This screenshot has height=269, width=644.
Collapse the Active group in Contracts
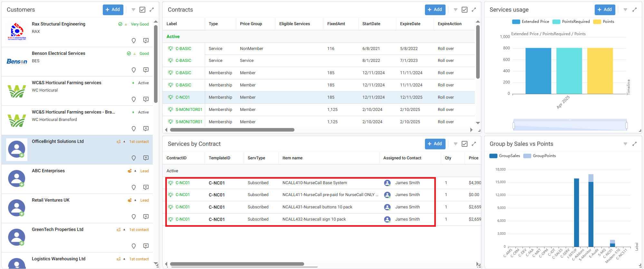[173, 36]
